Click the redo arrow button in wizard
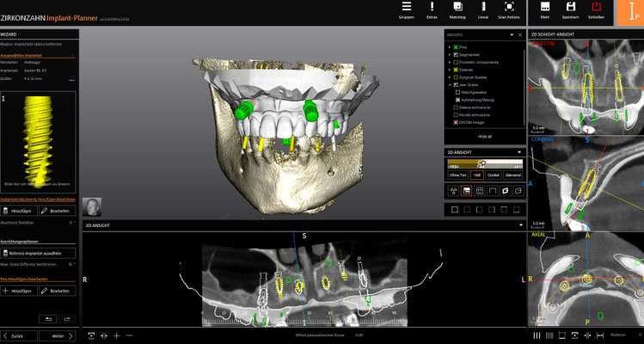 click(x=67, y=319)
